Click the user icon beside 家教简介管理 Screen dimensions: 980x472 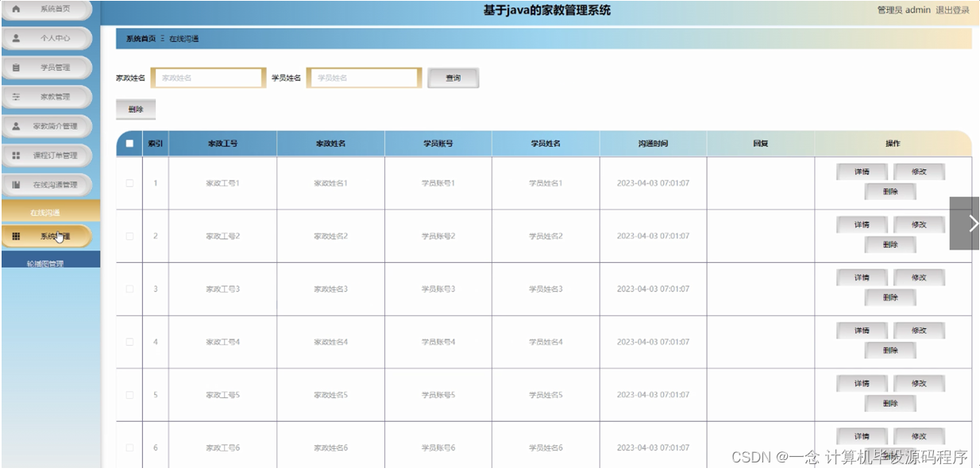pyautogui.click(x=16, y=126)
